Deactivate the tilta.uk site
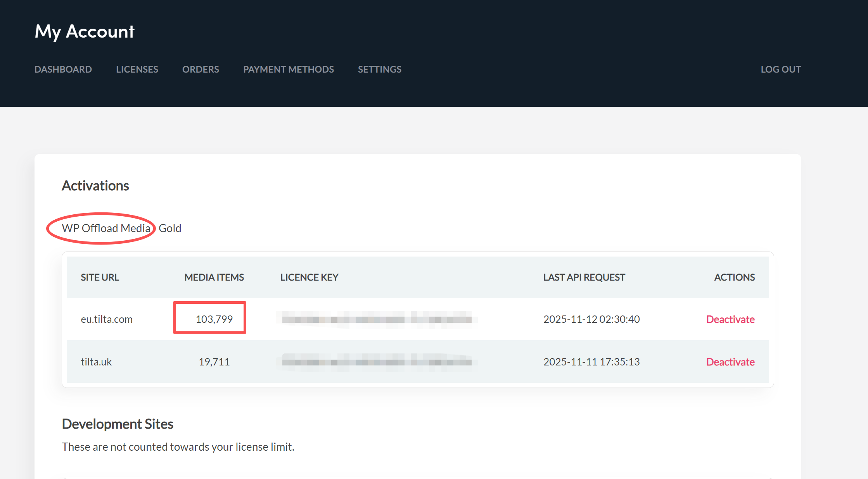Viewport: 868px width, 479px height. tap(730, 362)
